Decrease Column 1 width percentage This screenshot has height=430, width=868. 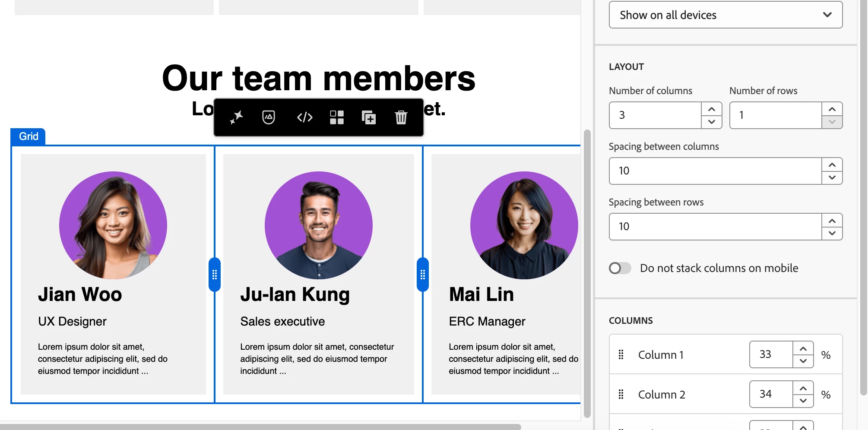click(803, 361)
